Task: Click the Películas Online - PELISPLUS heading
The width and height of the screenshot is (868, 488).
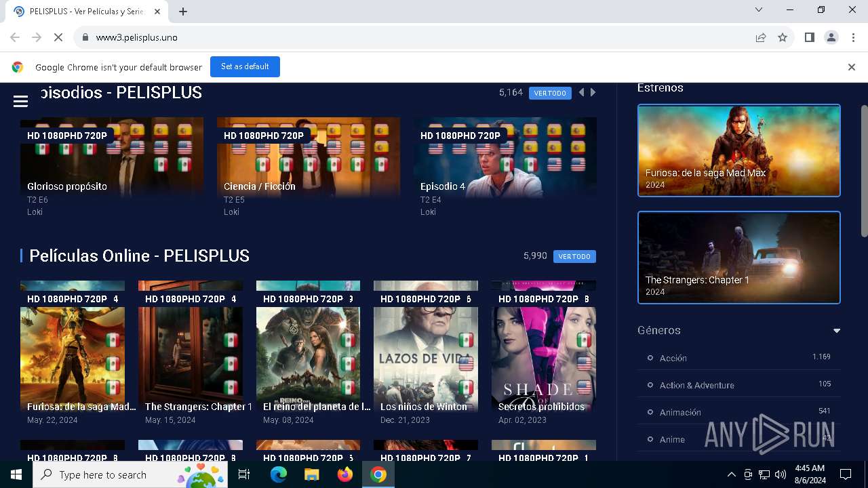Action: [140, 256]
